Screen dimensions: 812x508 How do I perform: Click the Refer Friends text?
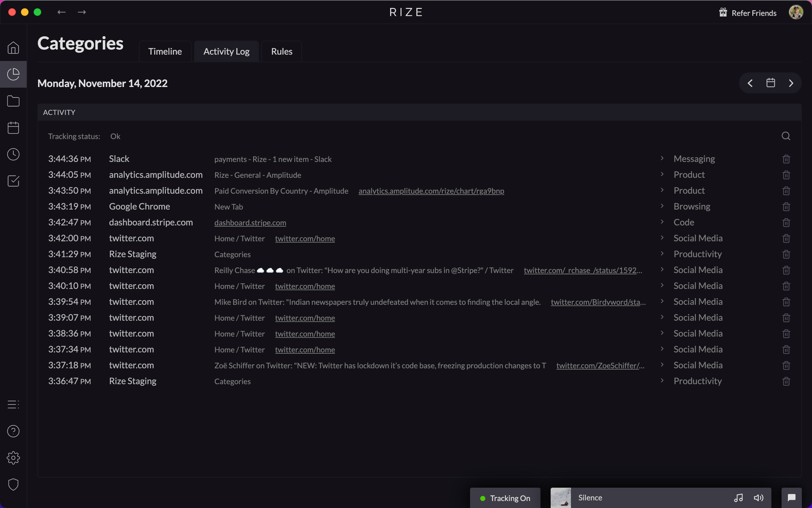[x=754, y=13]
